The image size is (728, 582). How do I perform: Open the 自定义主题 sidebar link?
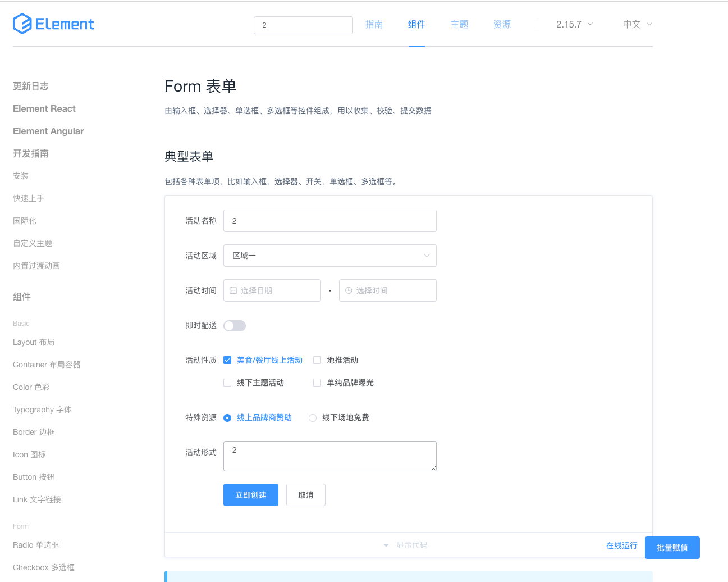pos(33,243)
